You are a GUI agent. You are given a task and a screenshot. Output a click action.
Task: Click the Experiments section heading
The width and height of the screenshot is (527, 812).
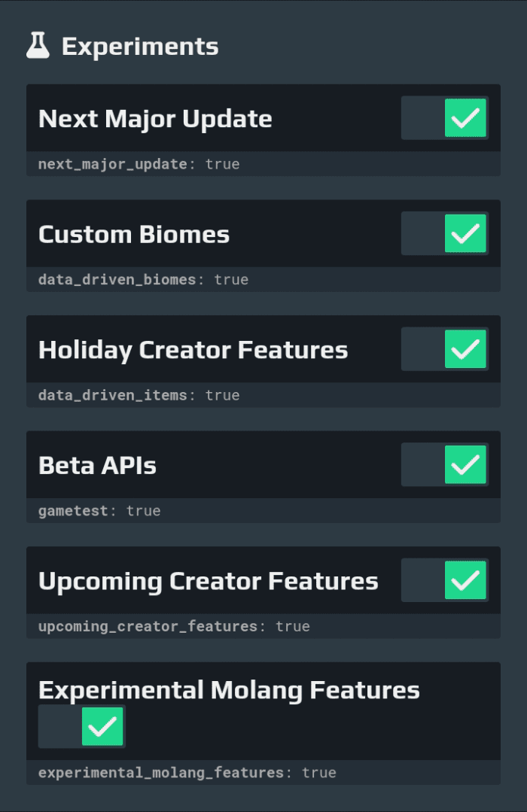140,46
